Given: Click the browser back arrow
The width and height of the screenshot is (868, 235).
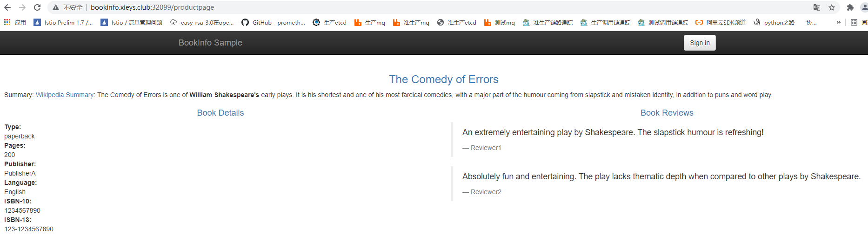Looking at the screenshot, I should pos(7,7).
